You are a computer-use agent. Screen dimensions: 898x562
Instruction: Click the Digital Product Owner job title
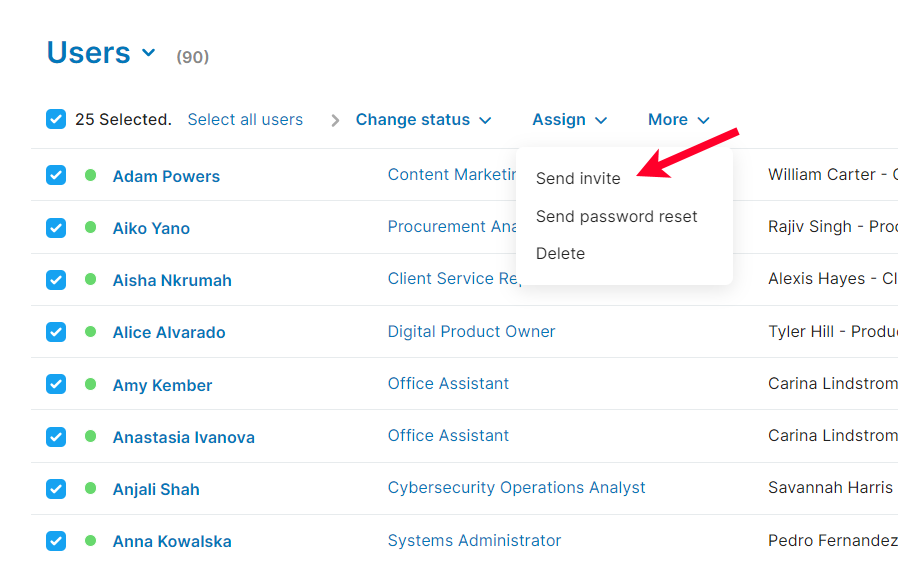[x=471, y=332]
